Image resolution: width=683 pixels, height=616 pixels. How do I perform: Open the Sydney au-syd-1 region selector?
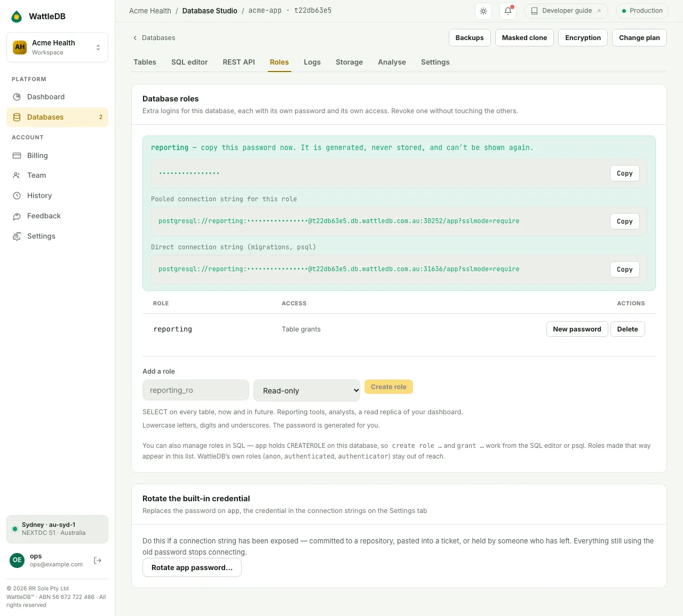pos(57,529)
